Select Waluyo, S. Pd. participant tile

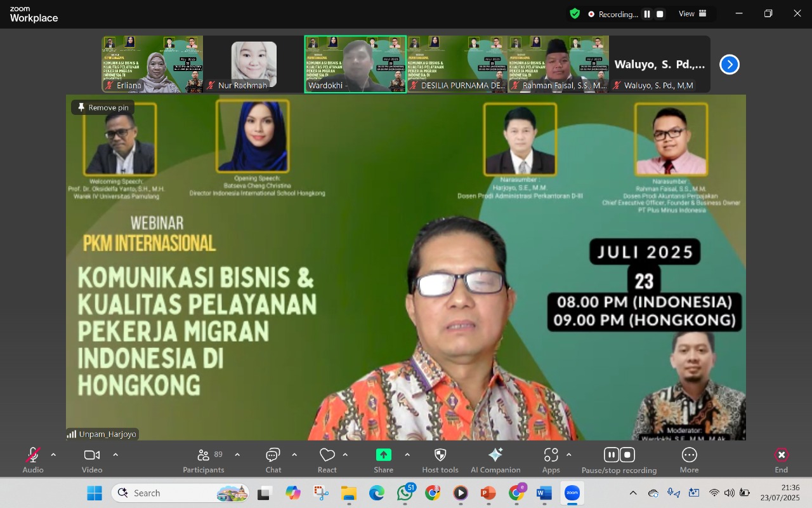click(660, 64)
